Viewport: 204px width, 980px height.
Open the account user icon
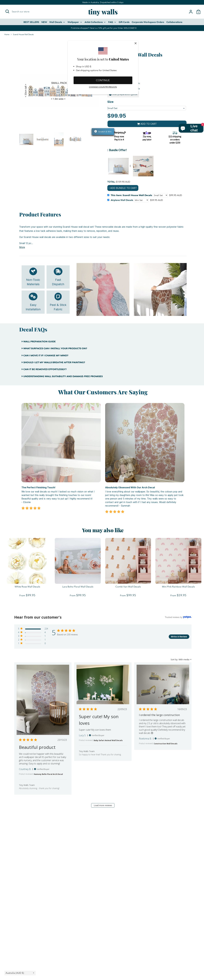191,12
